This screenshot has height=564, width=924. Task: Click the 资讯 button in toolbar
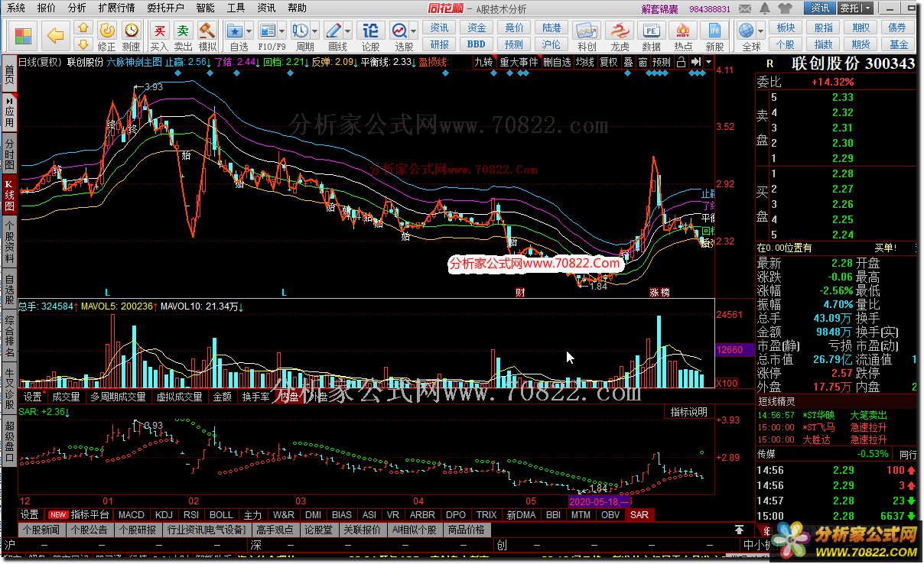click(x=440, y=28)
